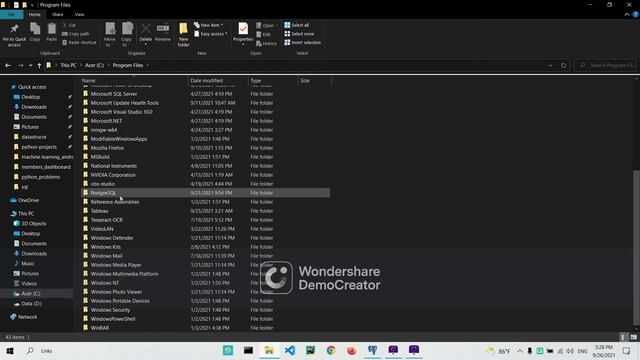The height and width of the screenshot is (360, 640).
Task: Click the Delete ribbon button
Action: (145, 34)
